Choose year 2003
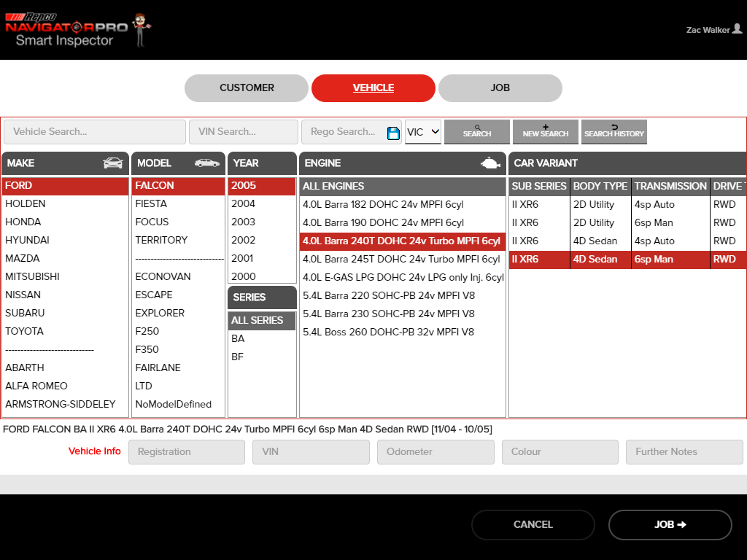The width and height of the screenshot is (747, 560). click(x=262, y=222)
